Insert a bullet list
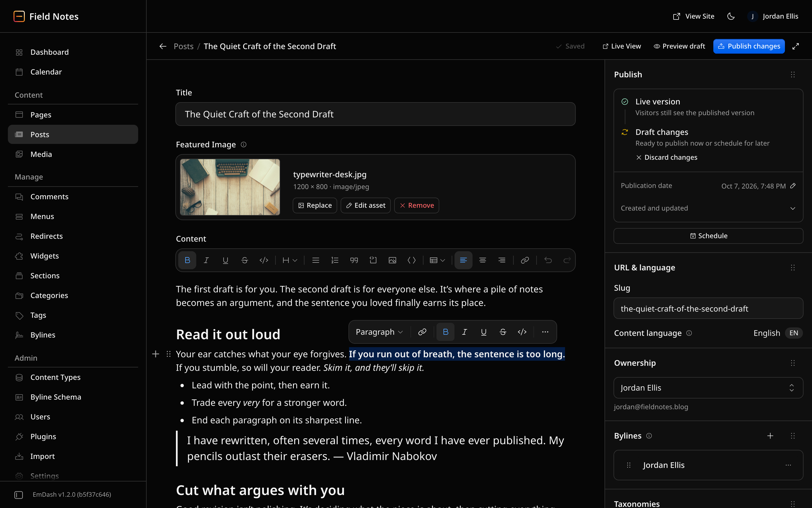Screen dimensions: 812x508 [x=316, y=260]
